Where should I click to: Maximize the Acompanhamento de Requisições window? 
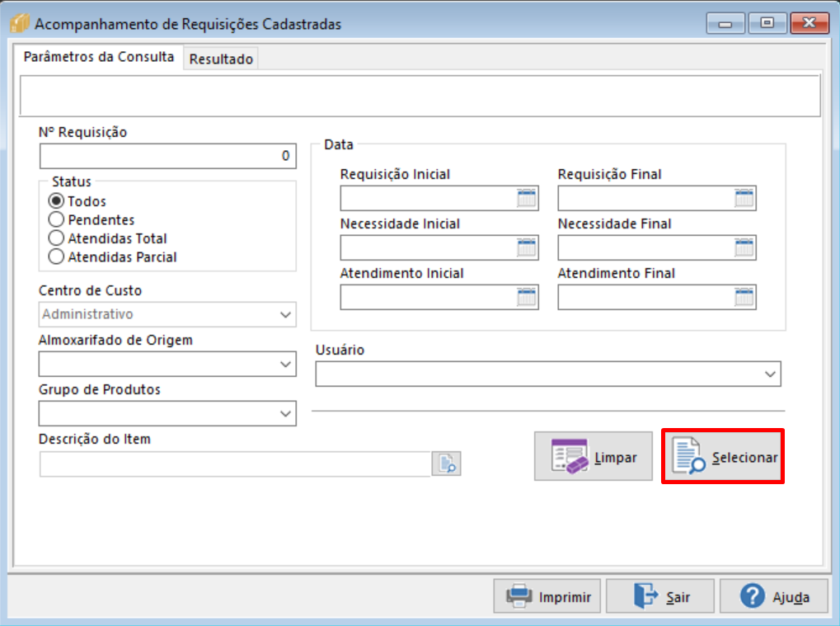767,23
